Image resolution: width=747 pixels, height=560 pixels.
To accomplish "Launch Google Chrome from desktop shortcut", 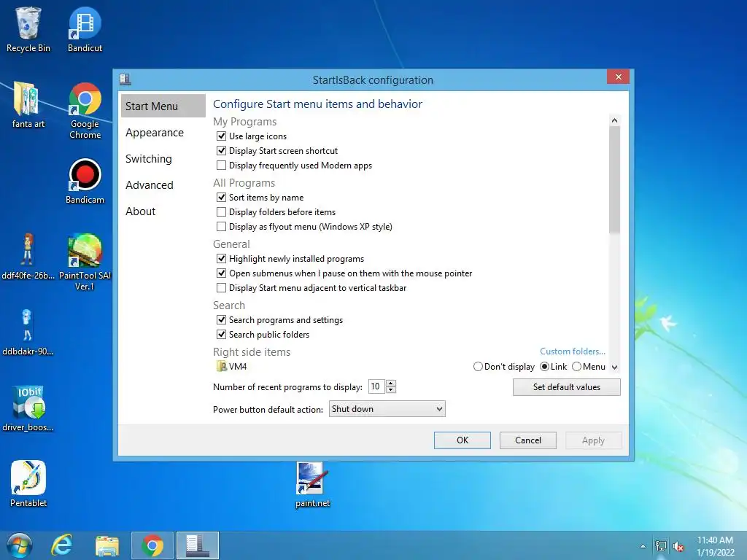I will pos(85,111).
